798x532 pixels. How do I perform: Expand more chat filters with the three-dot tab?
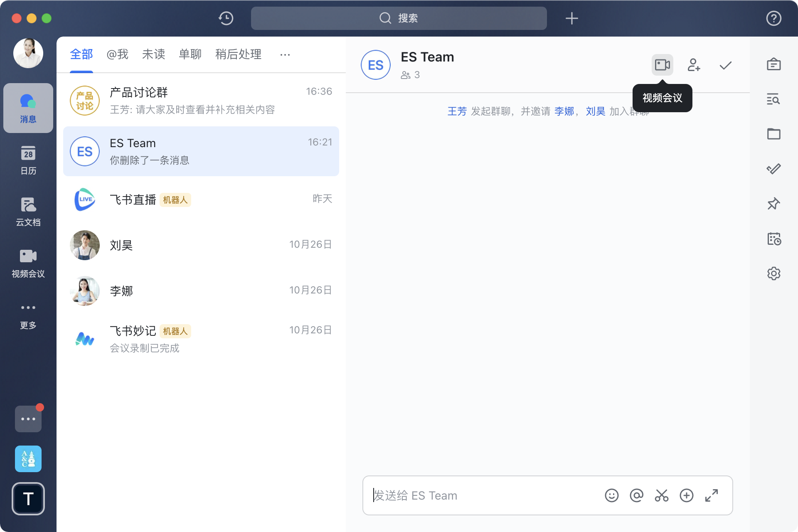(285, 54)
